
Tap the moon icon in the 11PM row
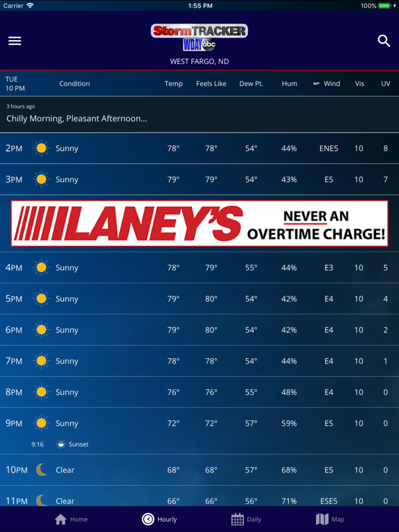pos(42,500)
